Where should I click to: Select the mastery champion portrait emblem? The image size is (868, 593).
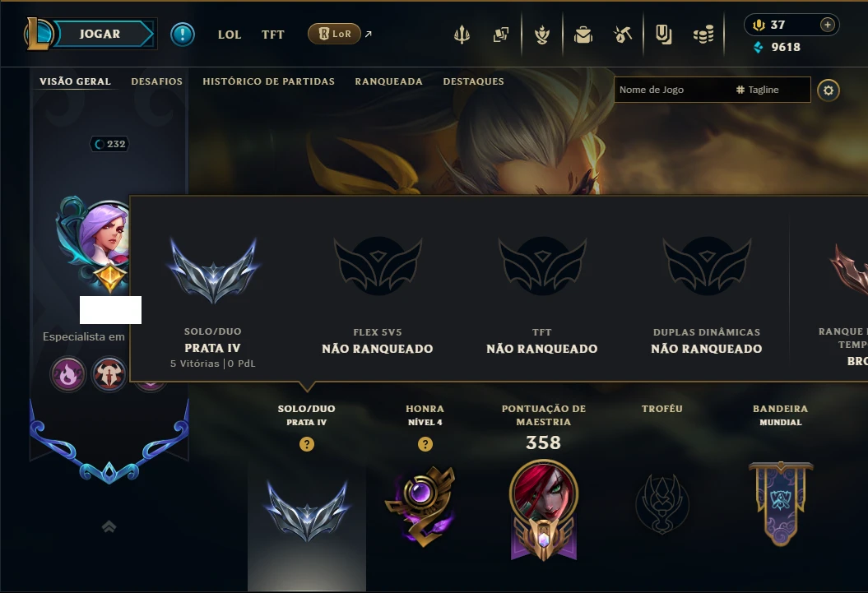coord(544,509)
